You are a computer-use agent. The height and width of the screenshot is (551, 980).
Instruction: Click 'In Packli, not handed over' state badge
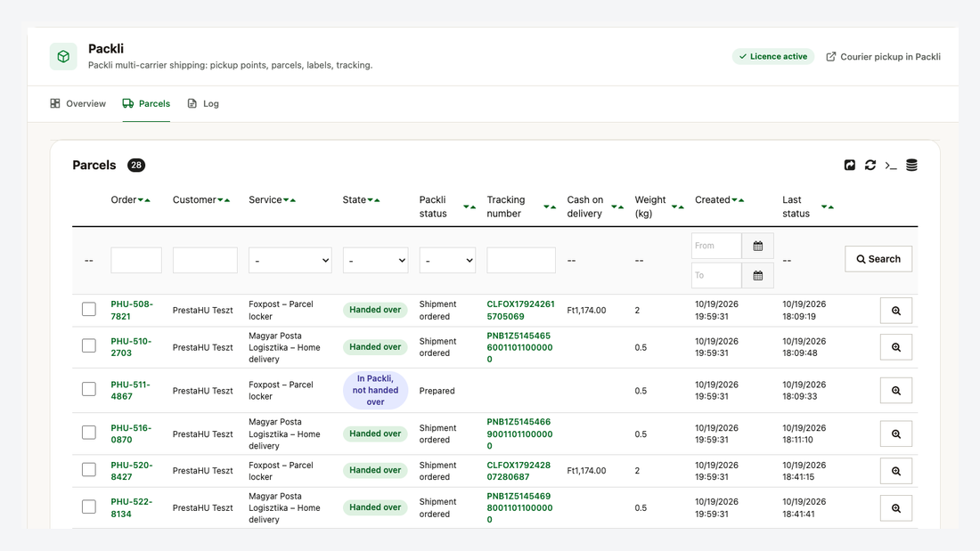tap(376, 391)
